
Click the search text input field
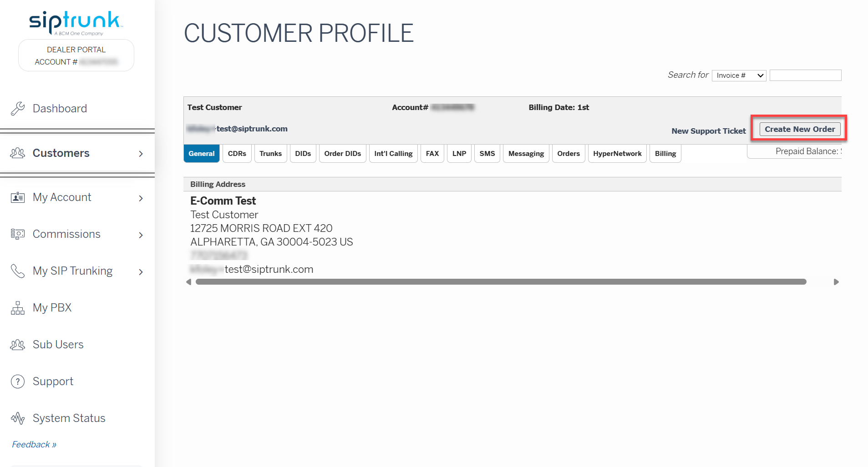[x=806, y=75]
